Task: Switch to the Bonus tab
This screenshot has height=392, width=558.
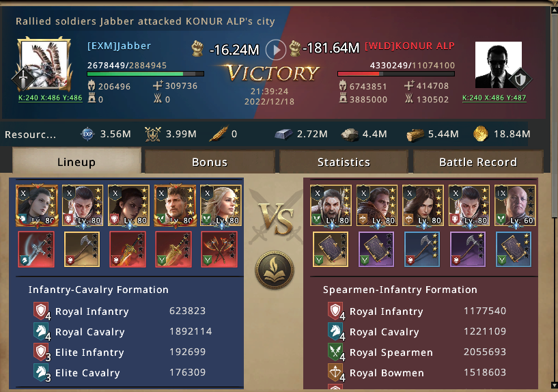Action: (x=210, y=163)
